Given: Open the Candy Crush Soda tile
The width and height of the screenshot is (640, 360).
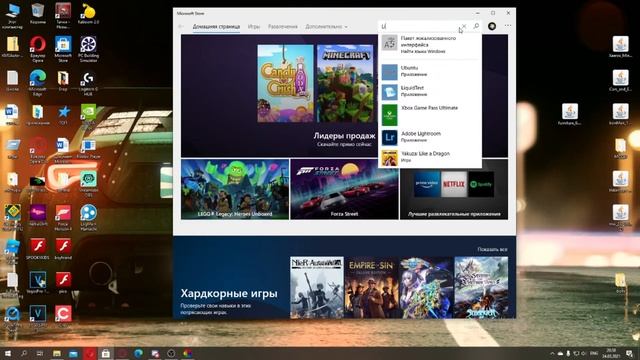Looking at the screenshot, I should pos(285,84).
